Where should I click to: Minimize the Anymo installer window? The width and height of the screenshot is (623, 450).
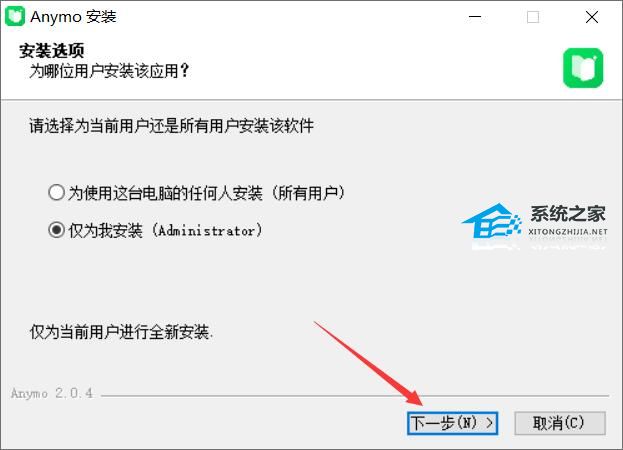click(475, 17)
